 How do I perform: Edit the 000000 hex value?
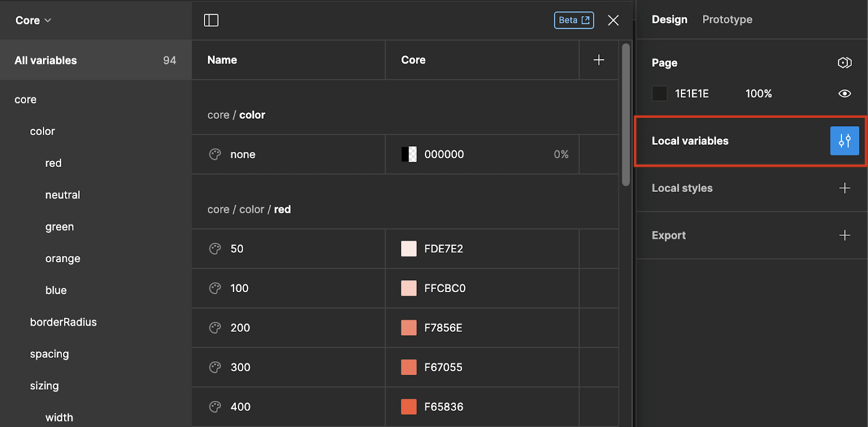(x=444, y=154)
